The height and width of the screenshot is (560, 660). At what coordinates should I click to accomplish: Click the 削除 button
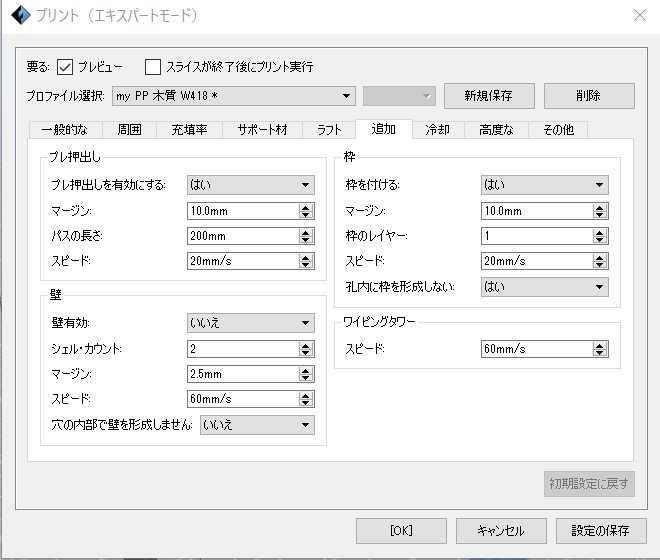(589, 96)
